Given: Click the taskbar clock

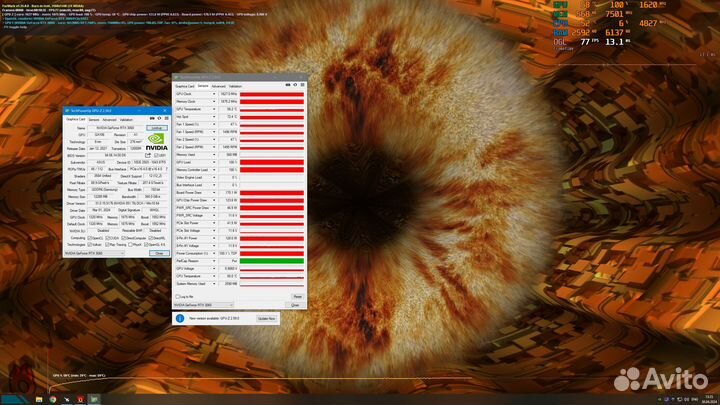Looking at the screenshot, I should [x=709, y=398].
